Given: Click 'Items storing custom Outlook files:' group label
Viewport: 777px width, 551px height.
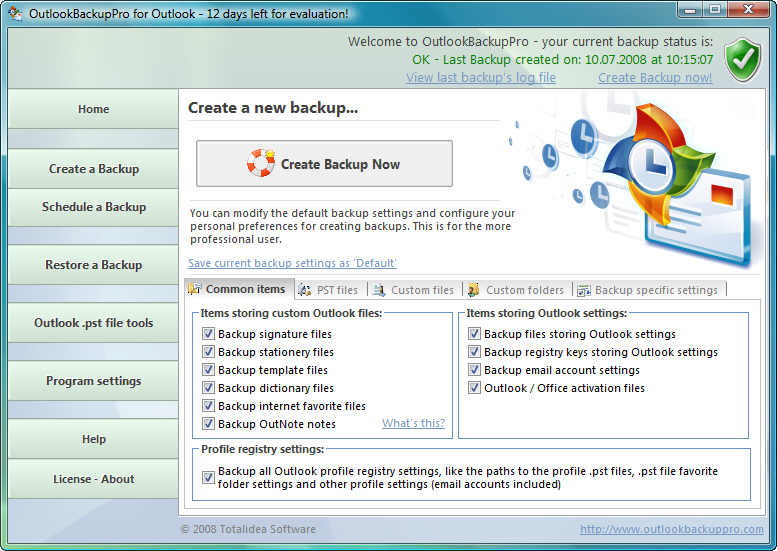Looking at the screenshot, I should pos(291,313).
